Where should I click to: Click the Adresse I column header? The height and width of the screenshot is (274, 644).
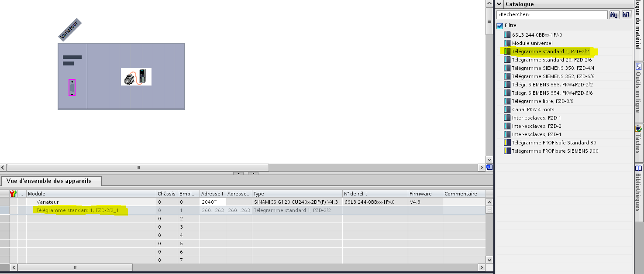click(x=213, y=194)
